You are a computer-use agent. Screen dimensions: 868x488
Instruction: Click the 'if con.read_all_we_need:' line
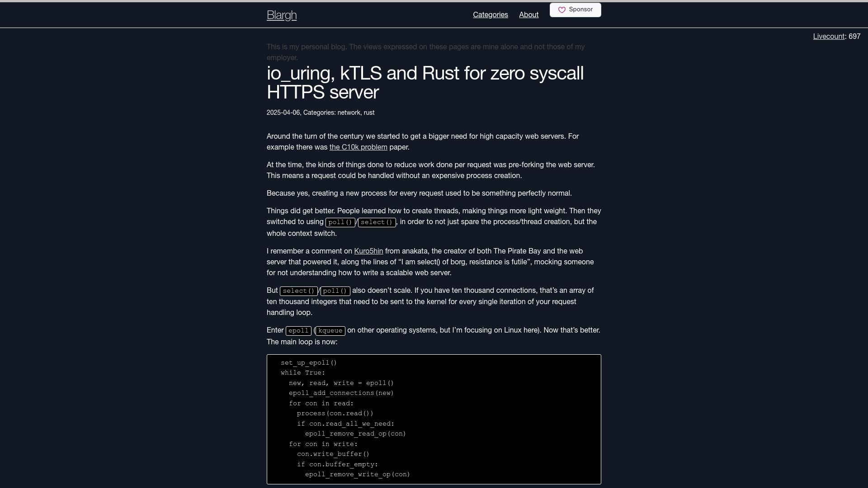[x=345, y=424]
